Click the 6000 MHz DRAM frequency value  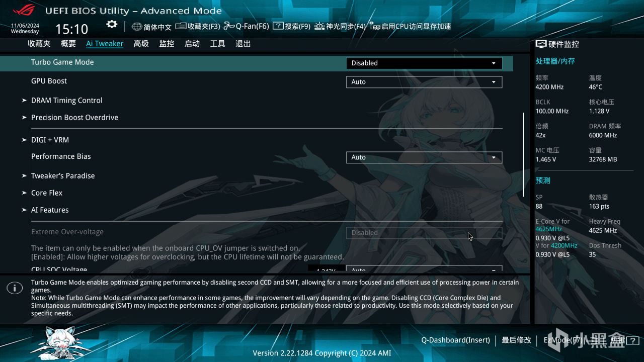pyautogui.click(x=603, y=135)
